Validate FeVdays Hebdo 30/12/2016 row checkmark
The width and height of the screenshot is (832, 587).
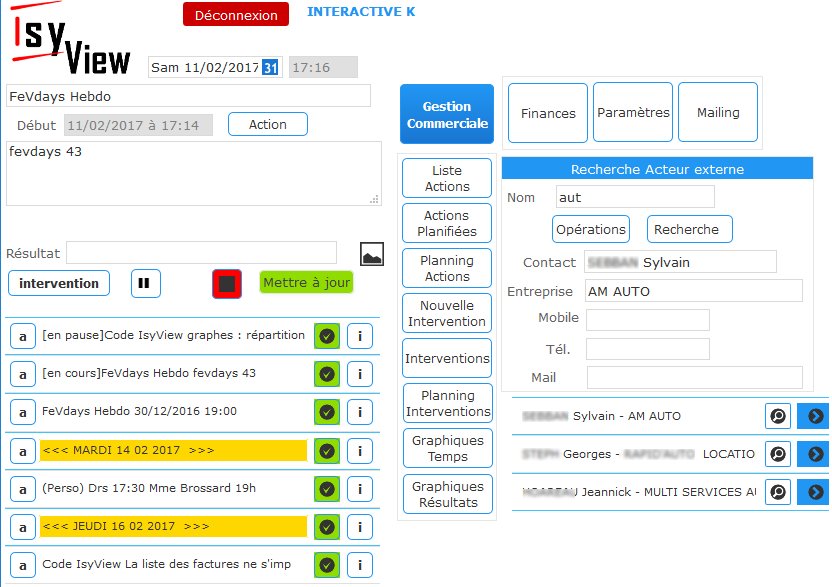327,412
